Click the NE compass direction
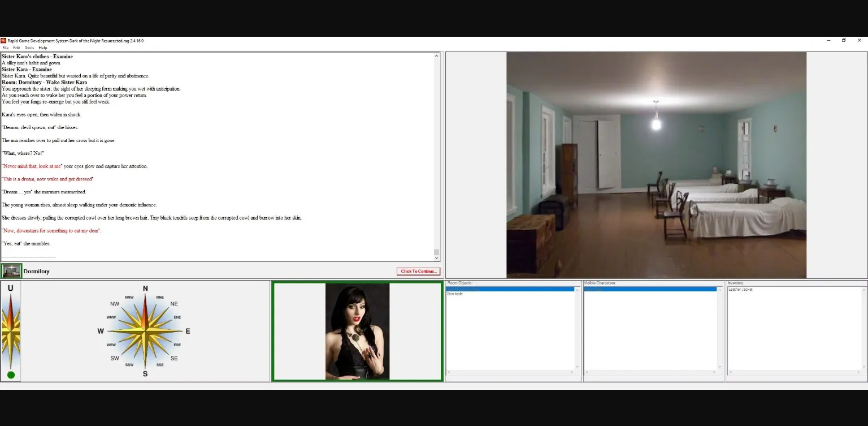Viewport: 868px width, 426px height. [173, 304]
